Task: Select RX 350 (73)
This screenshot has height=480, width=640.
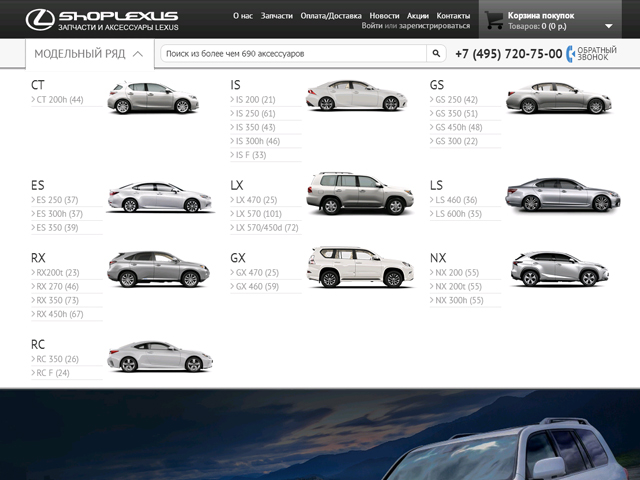Action: (x=57, y=300)
